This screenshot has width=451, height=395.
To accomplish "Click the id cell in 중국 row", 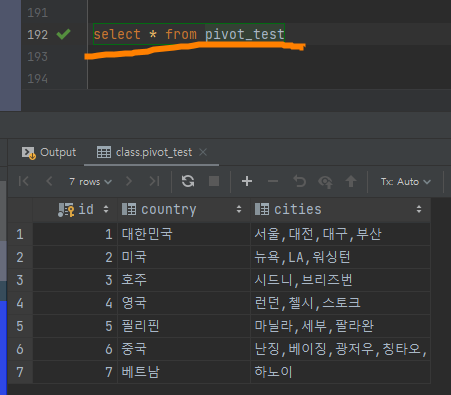I will pos(75,349).
